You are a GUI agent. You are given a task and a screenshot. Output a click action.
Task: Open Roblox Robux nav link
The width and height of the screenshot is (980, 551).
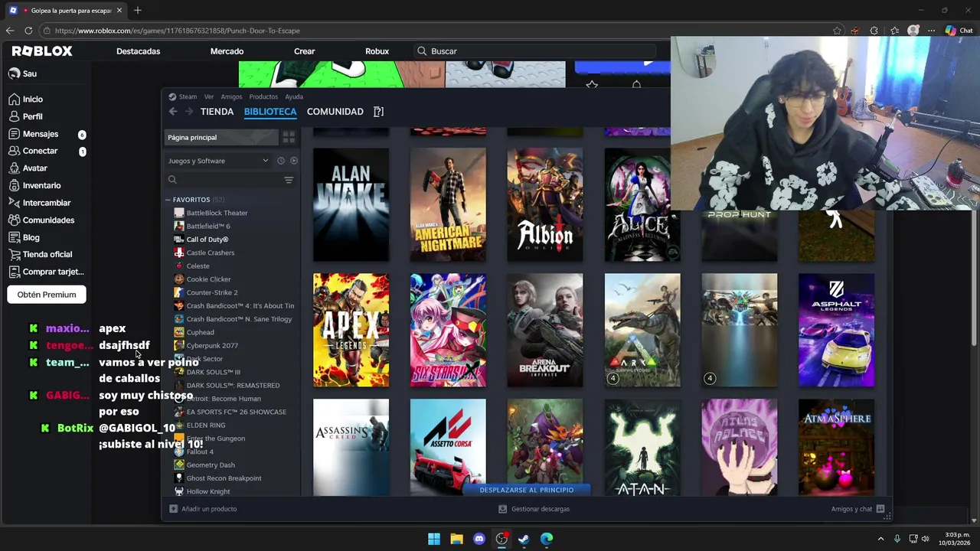377,51
